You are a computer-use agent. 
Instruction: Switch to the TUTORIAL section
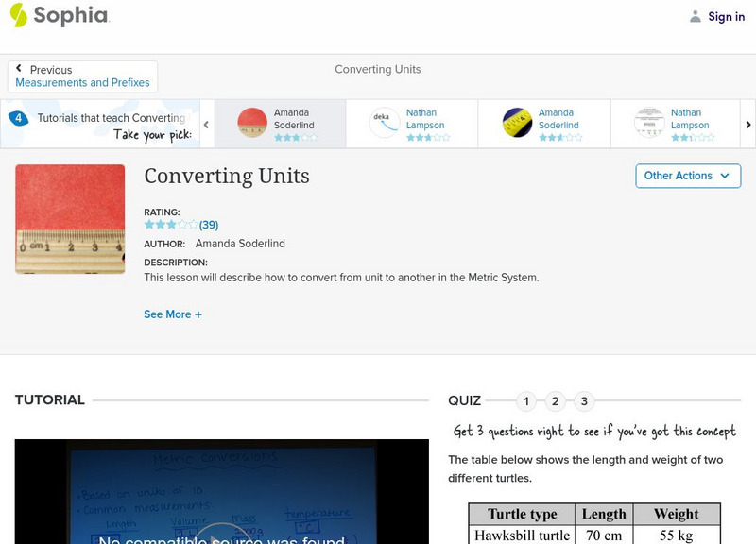pos(47,399)
